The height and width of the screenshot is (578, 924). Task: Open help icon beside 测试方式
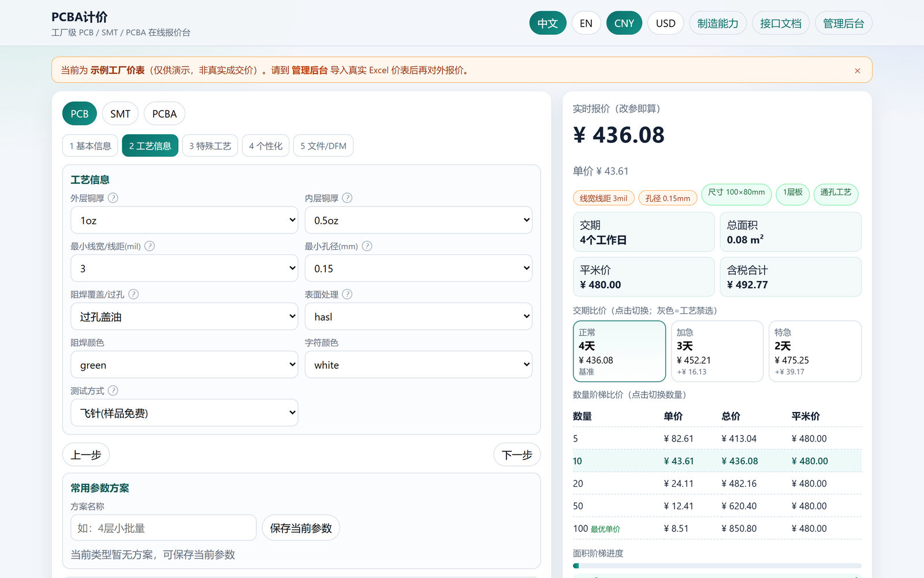113,391
